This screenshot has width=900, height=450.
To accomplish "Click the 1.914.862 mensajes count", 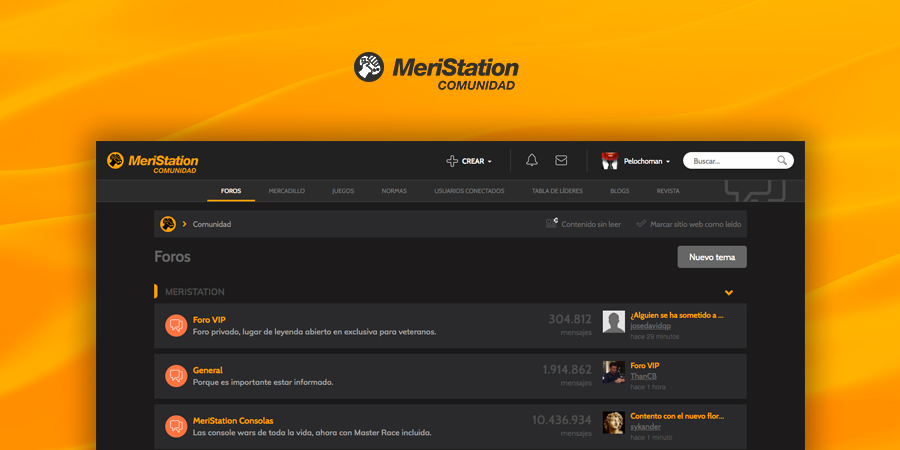I will click(x=567, y=375).
